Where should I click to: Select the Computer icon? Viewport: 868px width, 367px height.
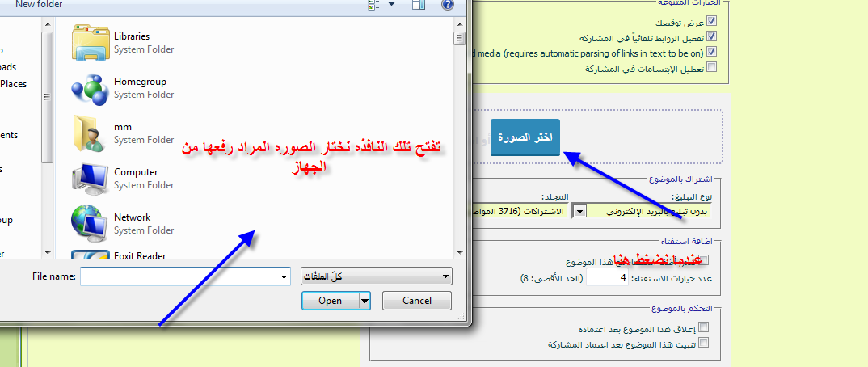click(x=91, y=178)
